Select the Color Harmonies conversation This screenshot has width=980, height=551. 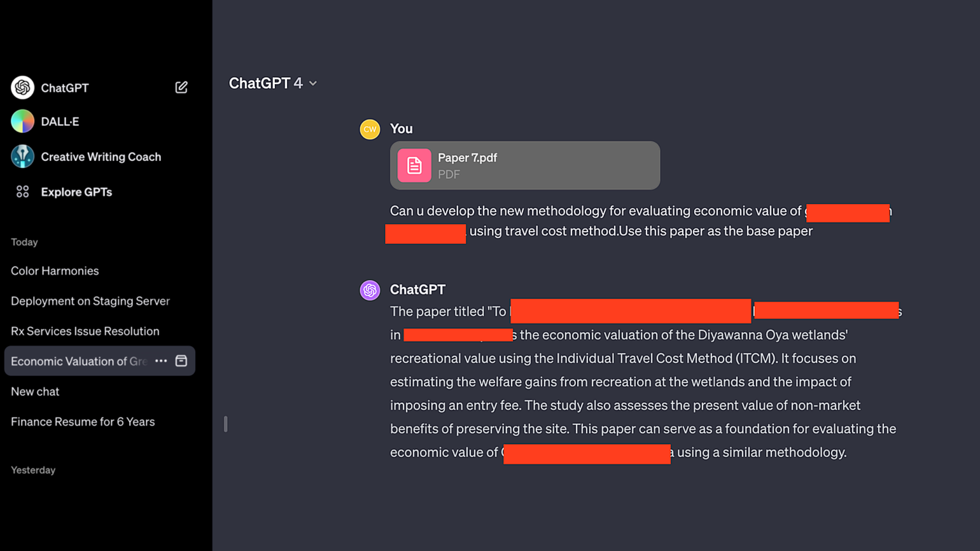coord(54,270)
